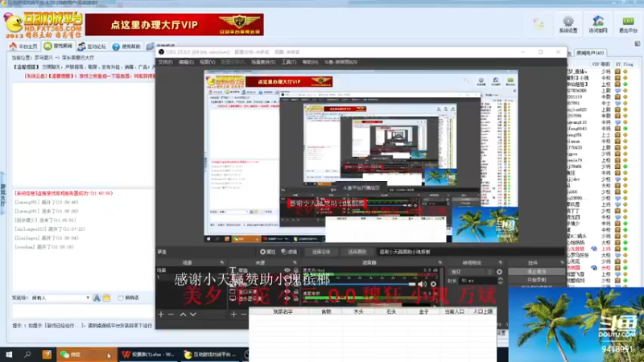Switch to 使用帮助 tab
The height and width of the screenshot is (362, 644).
(126, 46)
